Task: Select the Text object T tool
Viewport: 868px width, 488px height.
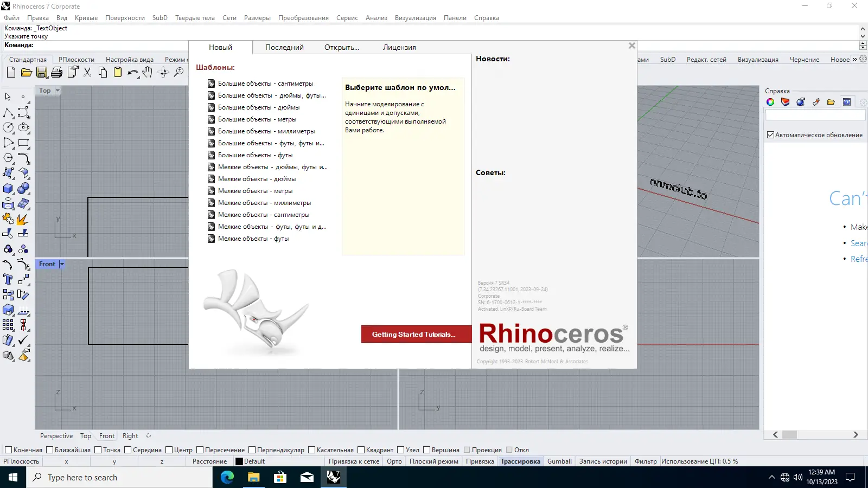Action: click(x=9, y=279)
